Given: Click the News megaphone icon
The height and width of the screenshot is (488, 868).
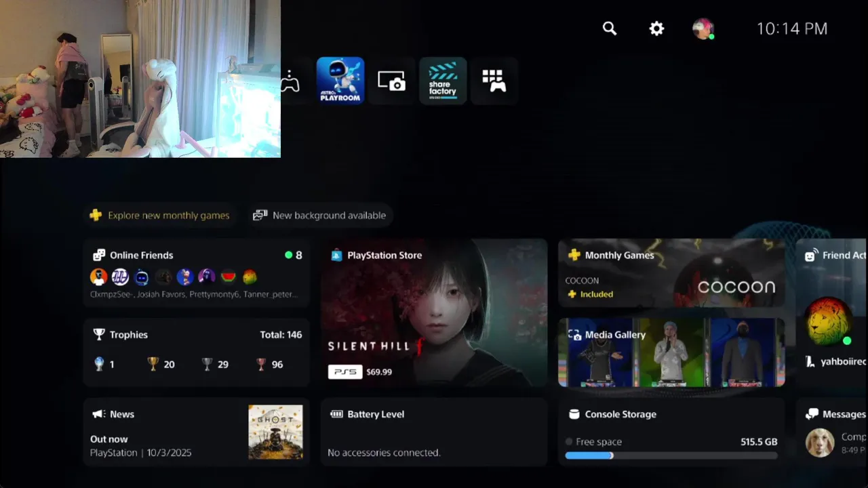Looking at the screenshot, I should click(x=99, y=413).
